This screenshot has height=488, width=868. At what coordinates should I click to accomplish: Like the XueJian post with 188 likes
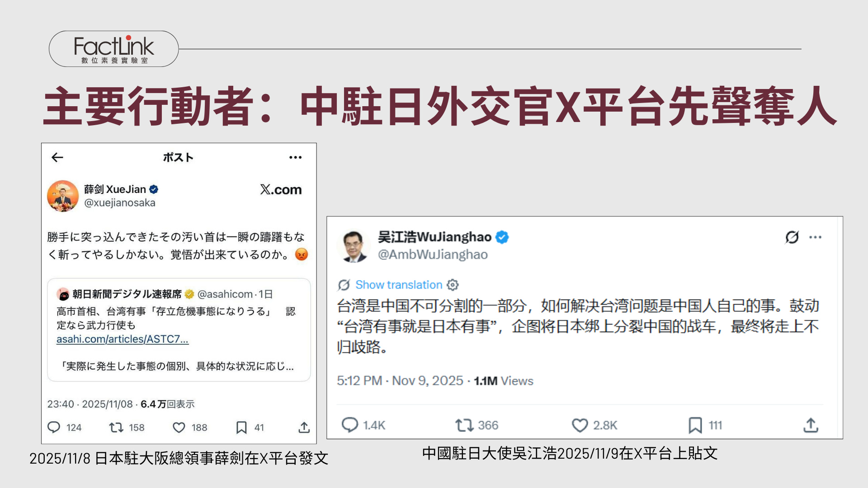(179, 427)
